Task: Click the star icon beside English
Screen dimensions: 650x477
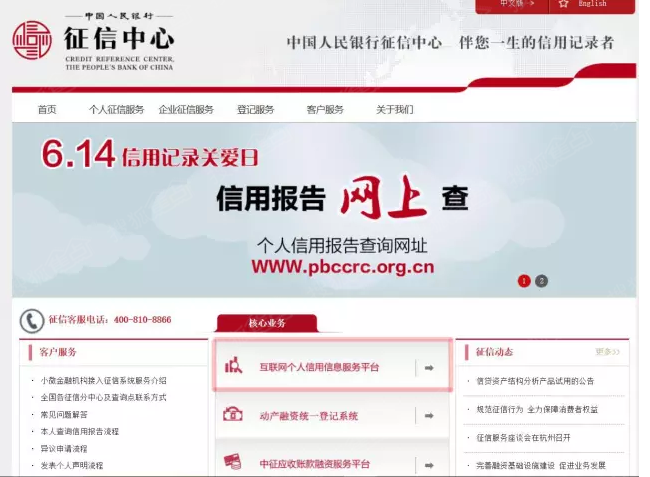Action: (563, 4)
